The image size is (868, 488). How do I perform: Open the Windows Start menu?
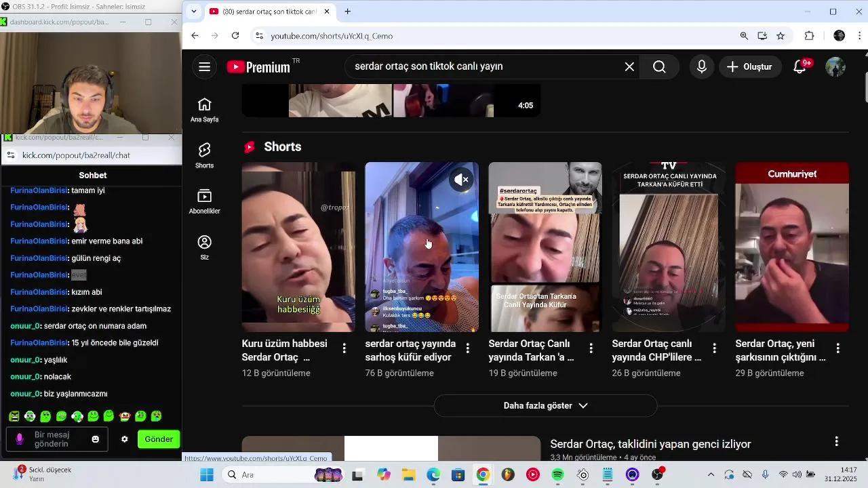coord(207,474)
